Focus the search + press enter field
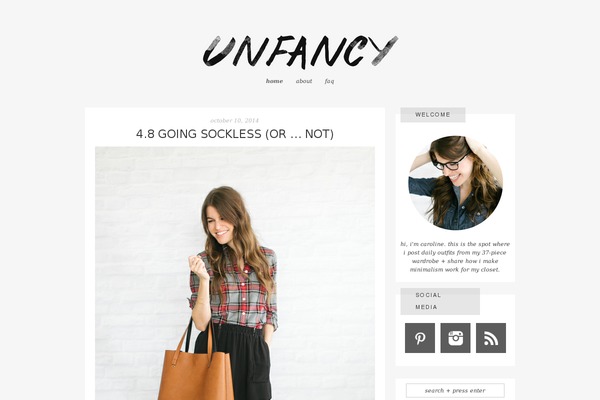Image resolution: width=600 pixels, height=400 pixels. click(x=455, y=390)
